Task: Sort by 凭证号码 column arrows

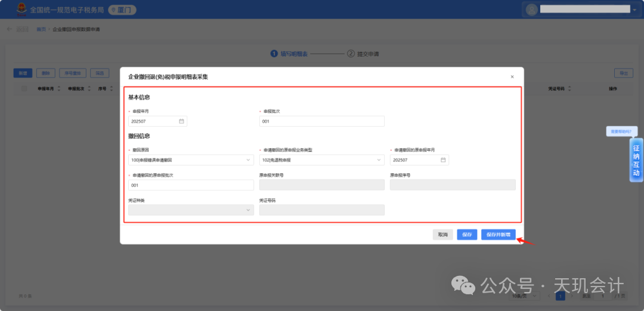Action: [x=569, y=89]
